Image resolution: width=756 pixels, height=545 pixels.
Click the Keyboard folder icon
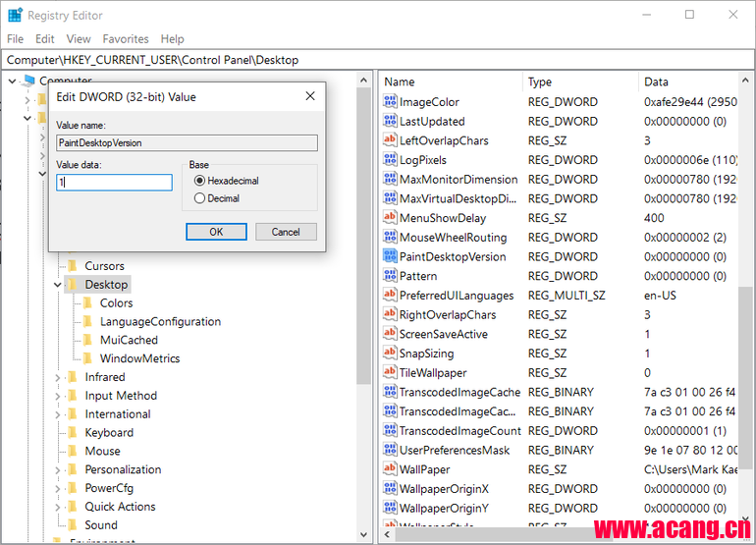point(73,433)
